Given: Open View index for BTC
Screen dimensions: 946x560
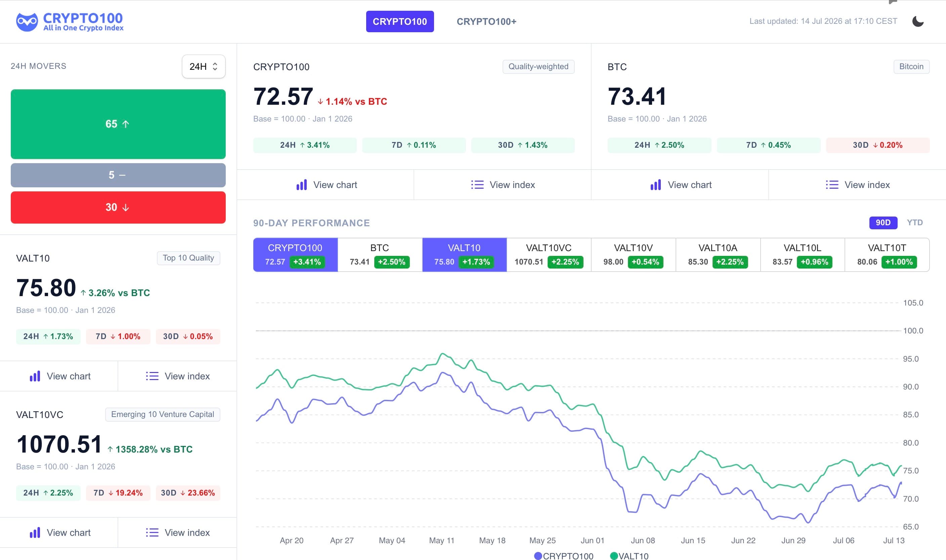Looking at the screenshot, I should [857, 185].
